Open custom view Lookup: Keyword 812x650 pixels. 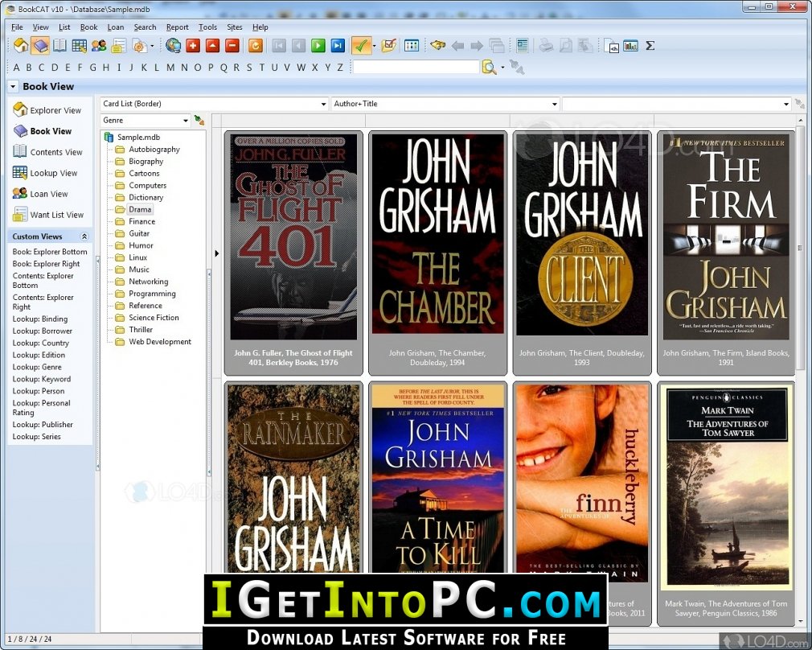click(x=42, y=379)
